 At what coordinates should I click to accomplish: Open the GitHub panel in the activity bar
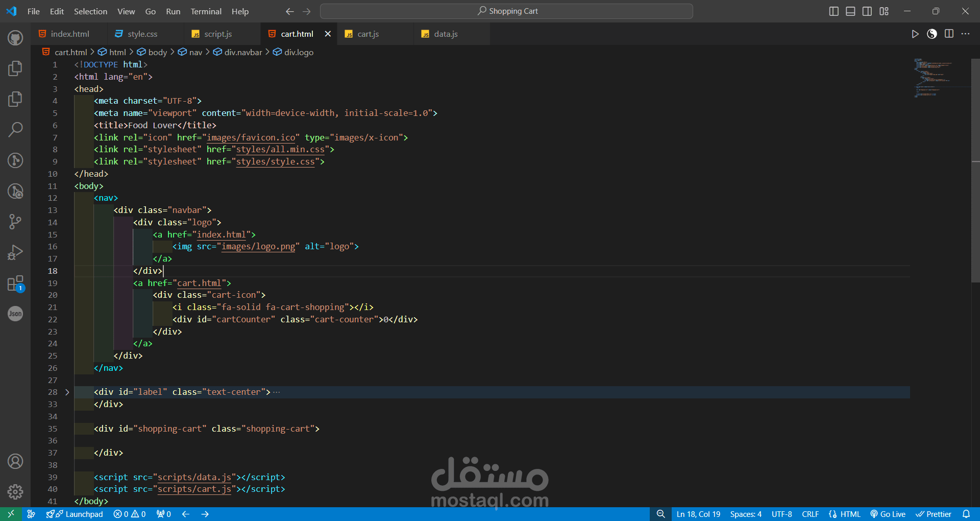click(x=15, y=38)
